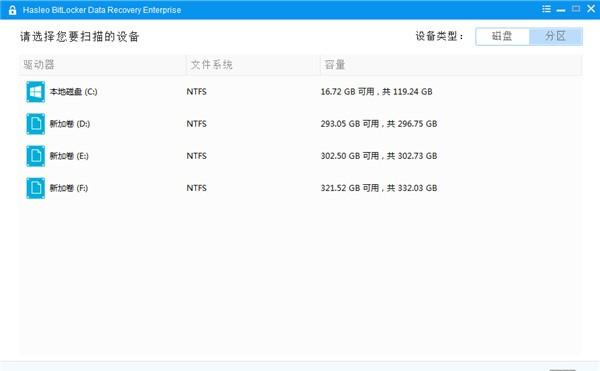Click capacity text 321.52 GB 可用, 共 332.03 GB

click(x=379, y=188)
